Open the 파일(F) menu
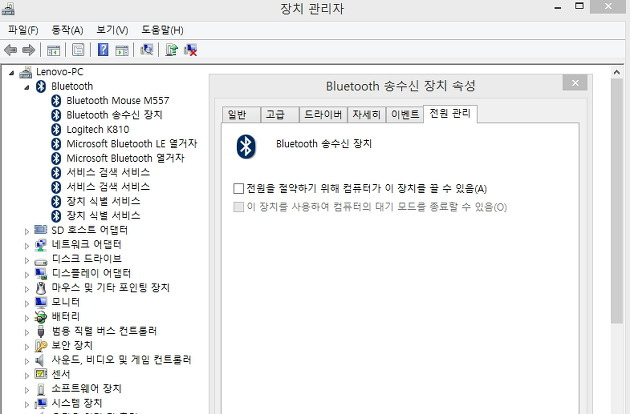630x414 pixels. pos(23,30)
